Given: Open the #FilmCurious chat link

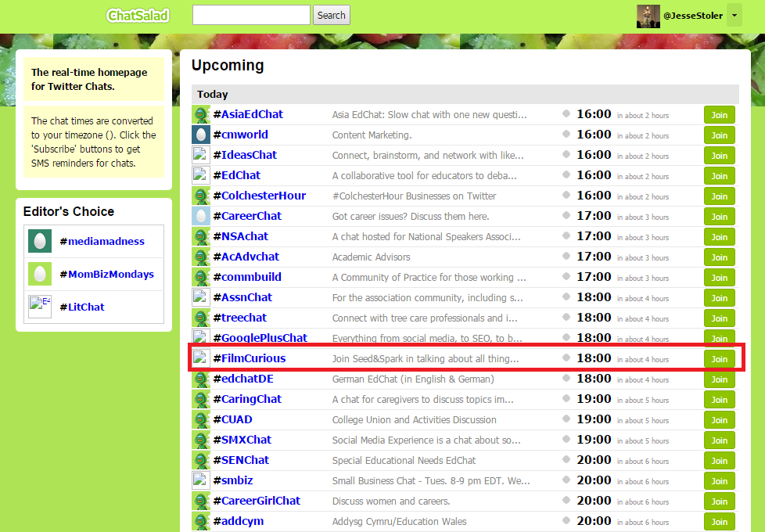Looking at the screenshot, I should [x=250, y=358].
